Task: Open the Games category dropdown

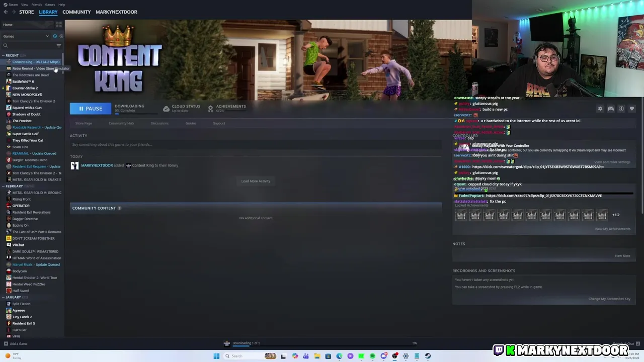Action: [25, 36]
